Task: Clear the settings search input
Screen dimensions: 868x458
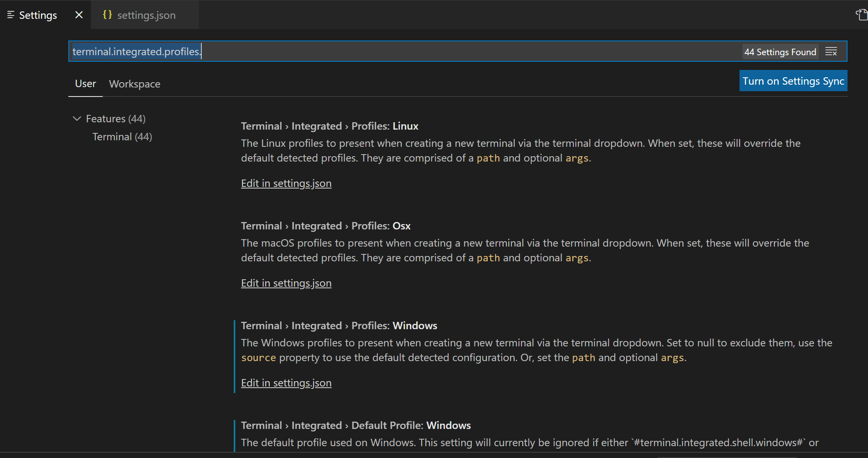Action: click(x=831, y=52)
